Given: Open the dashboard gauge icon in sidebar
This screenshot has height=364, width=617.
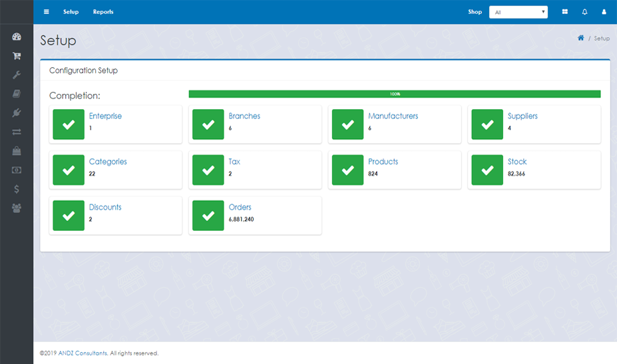Looking at the screenshot, I should pyautogui.click(x=17, y=37).
